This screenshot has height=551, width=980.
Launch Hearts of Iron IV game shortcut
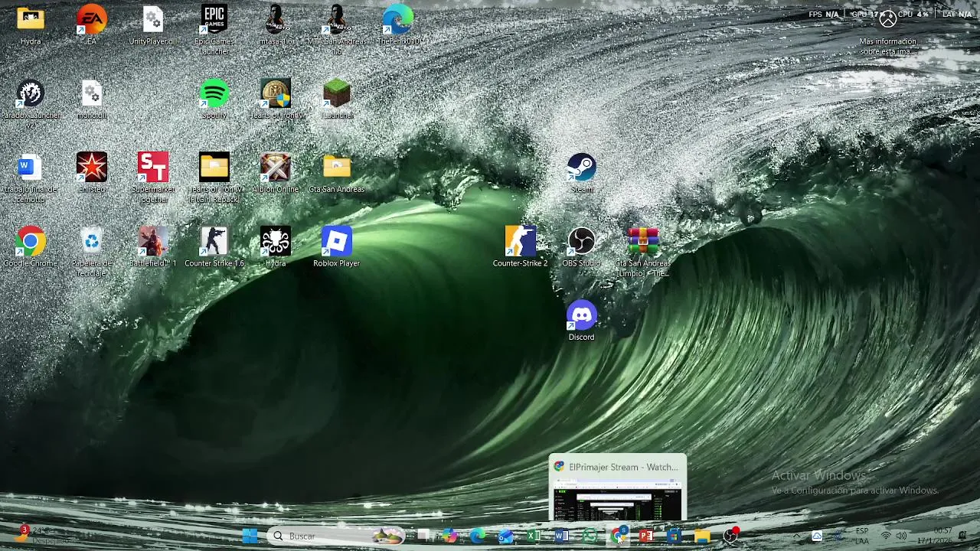(276, 99)
